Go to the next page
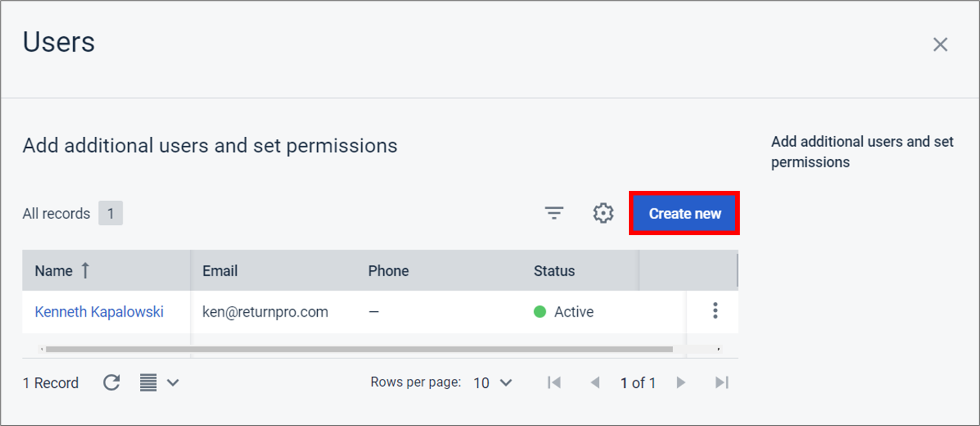This screenshot has width=980, height=426. [x=681, y=383]
